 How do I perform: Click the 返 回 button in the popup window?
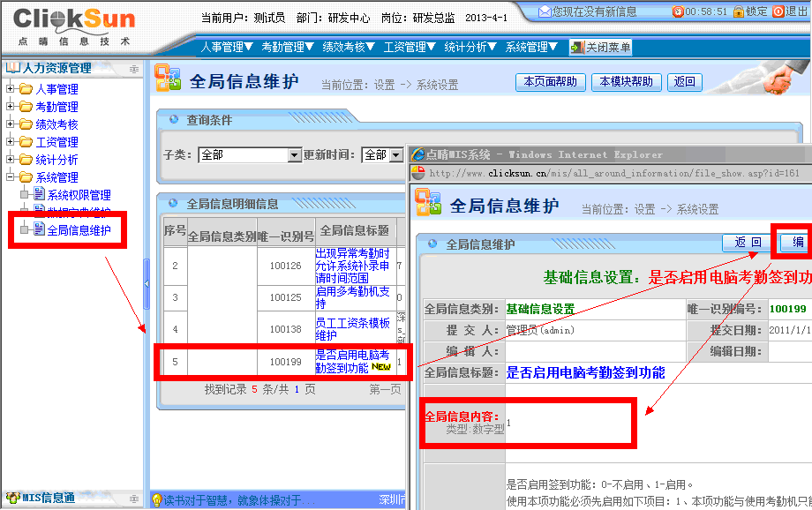pyautogui.click(x=748, y=243)
